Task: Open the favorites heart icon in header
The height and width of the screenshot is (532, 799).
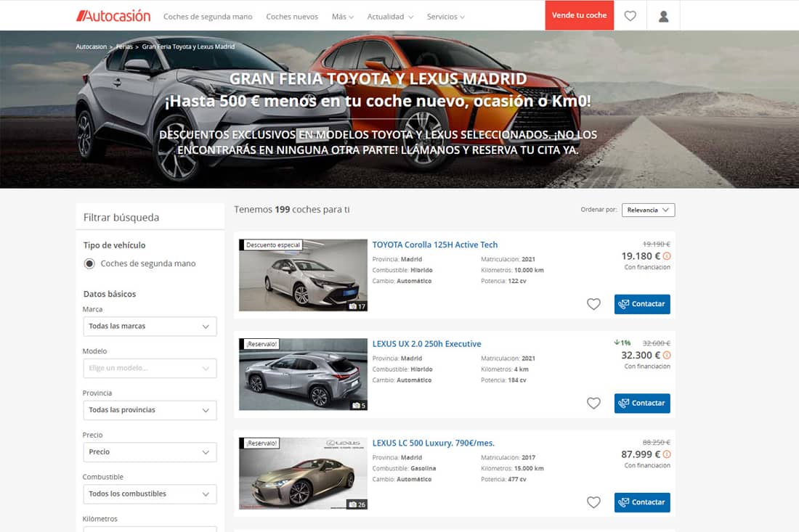Action: pyautogui.click(x=630, y=16)
